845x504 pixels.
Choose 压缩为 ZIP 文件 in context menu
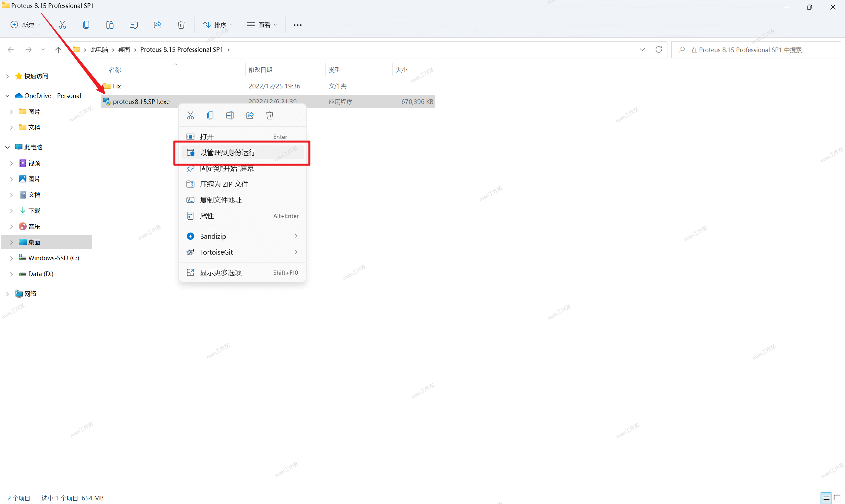(x=243, y=184)
